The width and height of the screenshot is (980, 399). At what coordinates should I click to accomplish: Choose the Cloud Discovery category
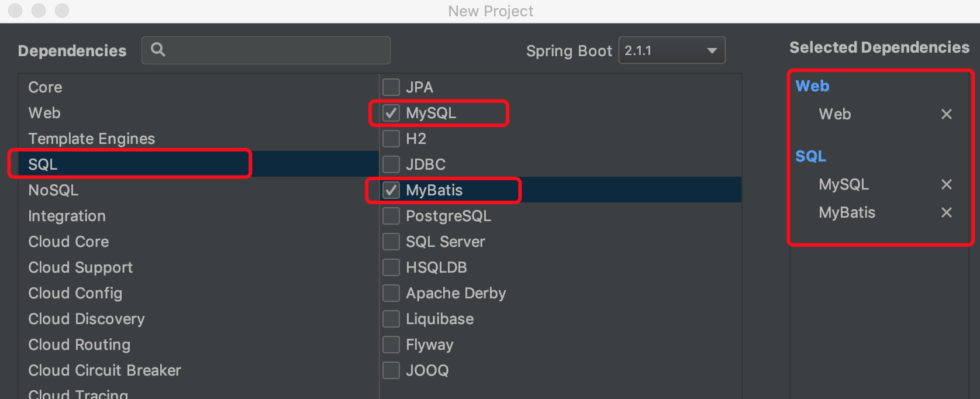[199, 319]
